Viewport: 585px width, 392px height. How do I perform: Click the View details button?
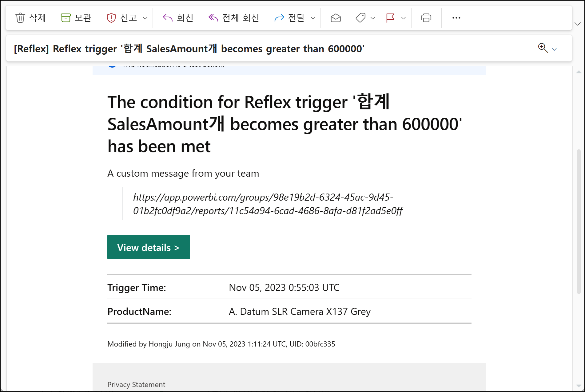149,247
